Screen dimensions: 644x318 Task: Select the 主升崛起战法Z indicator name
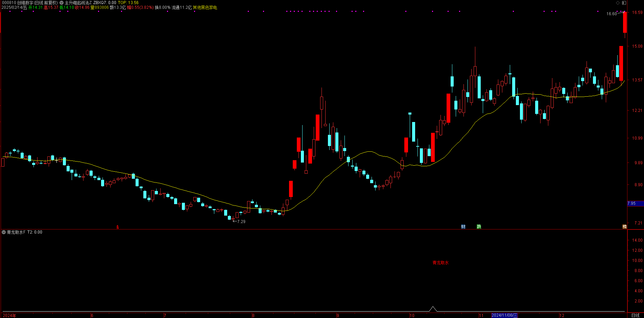coord(78,3)
